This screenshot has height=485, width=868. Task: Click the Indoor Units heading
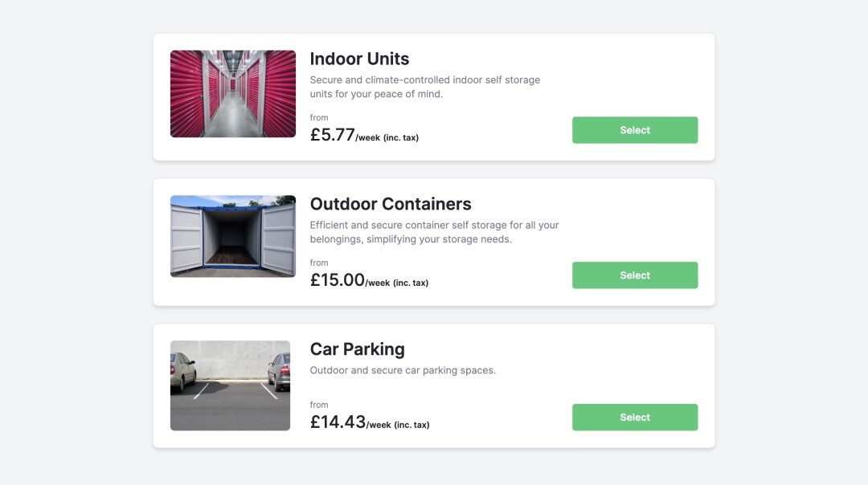359,59
